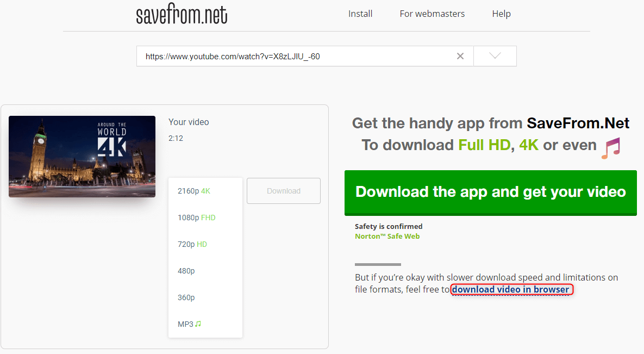Go to the For webmasters page

tap(432, 14)
